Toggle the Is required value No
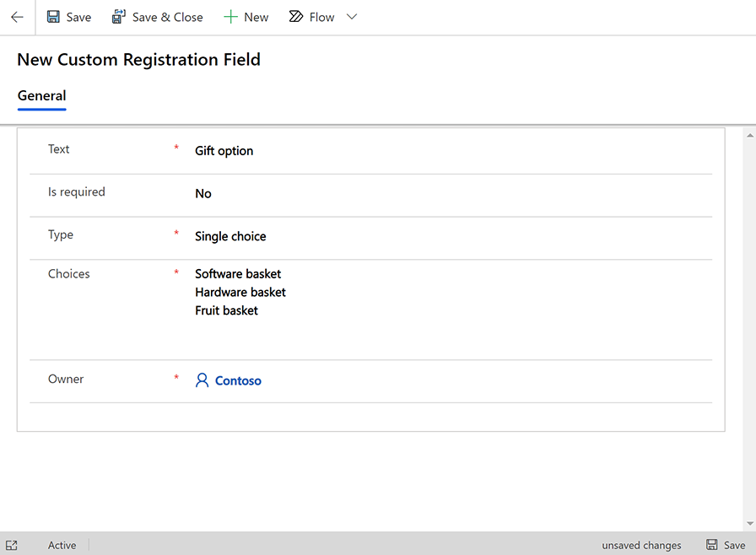756x555 pixels. pos(203,194)
